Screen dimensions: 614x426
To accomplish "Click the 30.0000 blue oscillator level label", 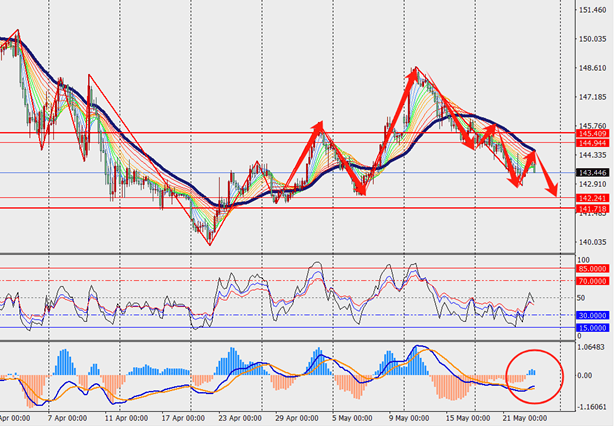I will click(x=591, y=314).
